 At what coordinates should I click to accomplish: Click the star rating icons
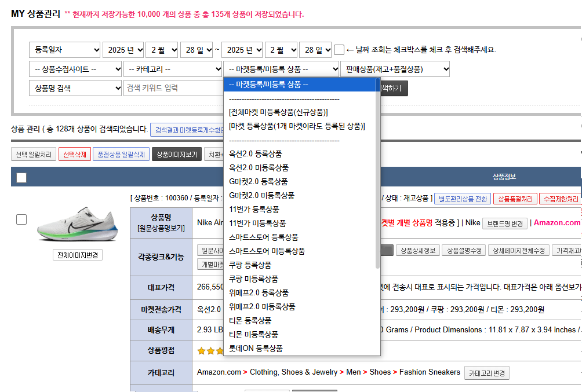tap(210, 351)
